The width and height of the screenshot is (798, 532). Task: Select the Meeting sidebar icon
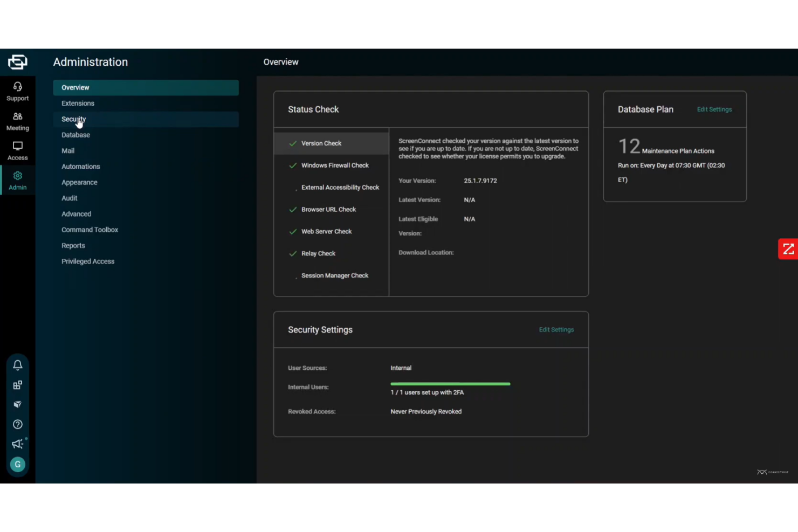point(17,120)
